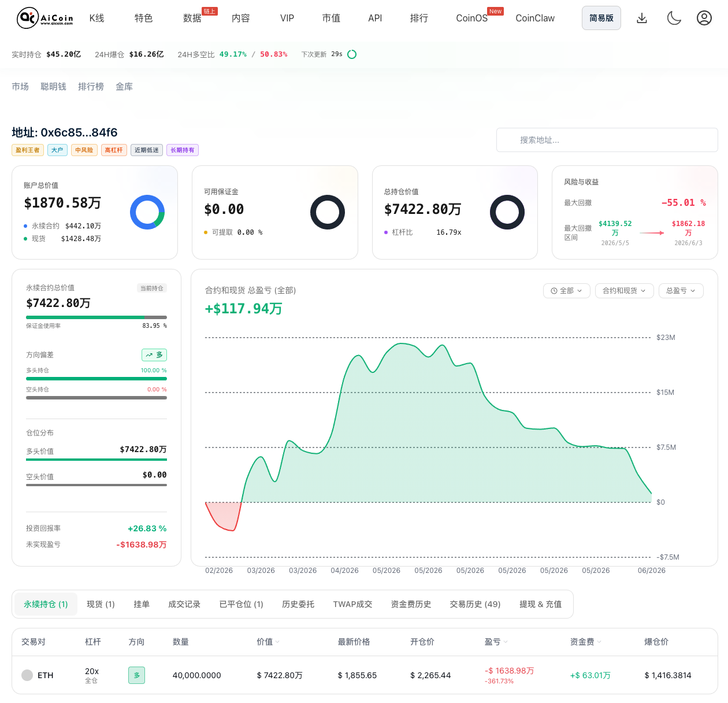Click the 保证金使用率 progress bar

[96, 317]
